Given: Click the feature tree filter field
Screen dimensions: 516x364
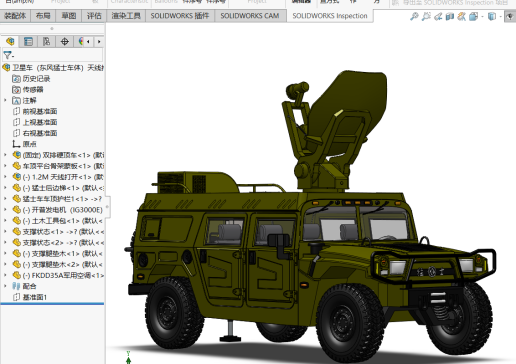Looking at the screenshot, I should [x=53, y=55].
